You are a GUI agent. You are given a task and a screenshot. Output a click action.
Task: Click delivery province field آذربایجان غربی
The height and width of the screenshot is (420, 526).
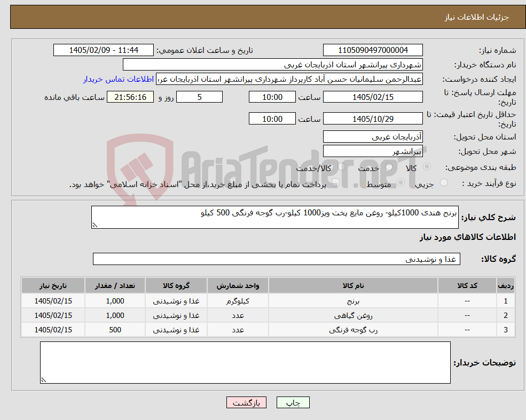(x=373, y=137)
